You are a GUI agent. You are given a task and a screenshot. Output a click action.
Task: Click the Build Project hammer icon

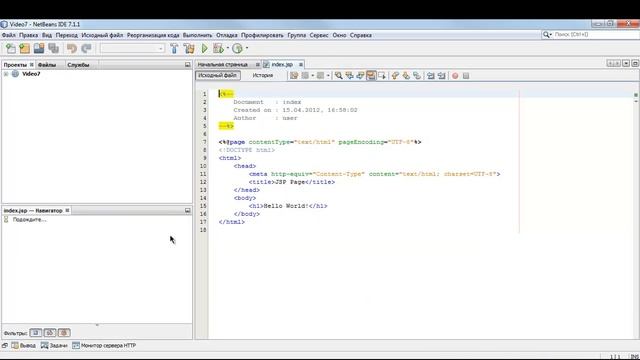point(174,49)
